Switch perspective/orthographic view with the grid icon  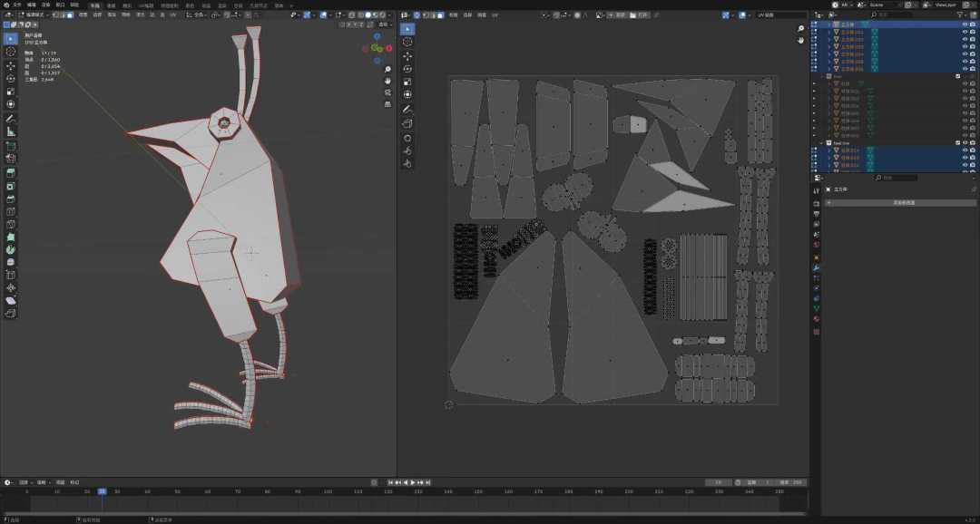pyautogui.click(x=388, y=103)
